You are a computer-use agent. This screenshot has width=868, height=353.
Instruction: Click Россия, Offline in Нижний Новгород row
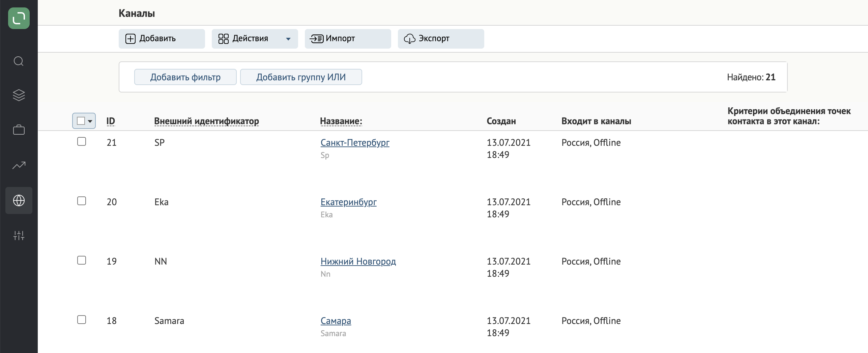coord(591,262)
